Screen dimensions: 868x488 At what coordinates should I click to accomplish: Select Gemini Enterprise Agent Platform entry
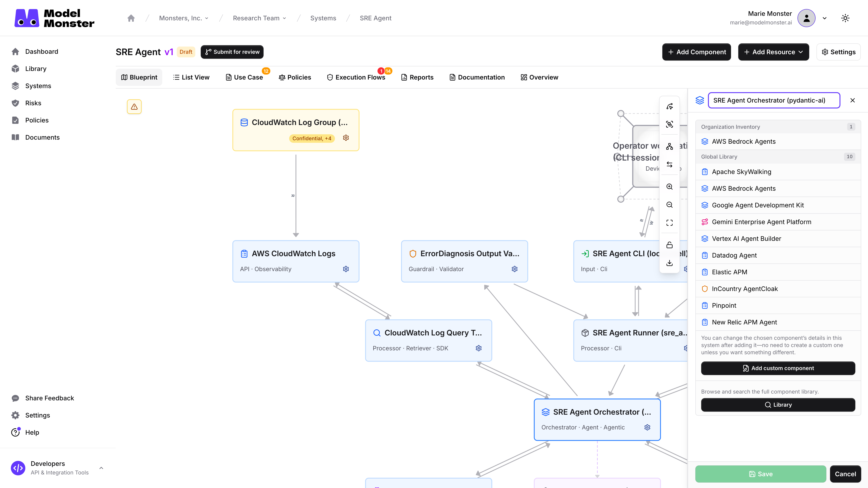[x=778, y=222]
